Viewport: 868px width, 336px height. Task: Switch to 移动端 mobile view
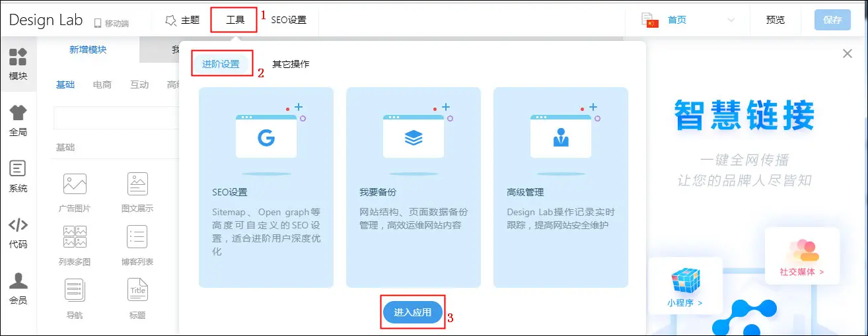[x=111, y=23]
